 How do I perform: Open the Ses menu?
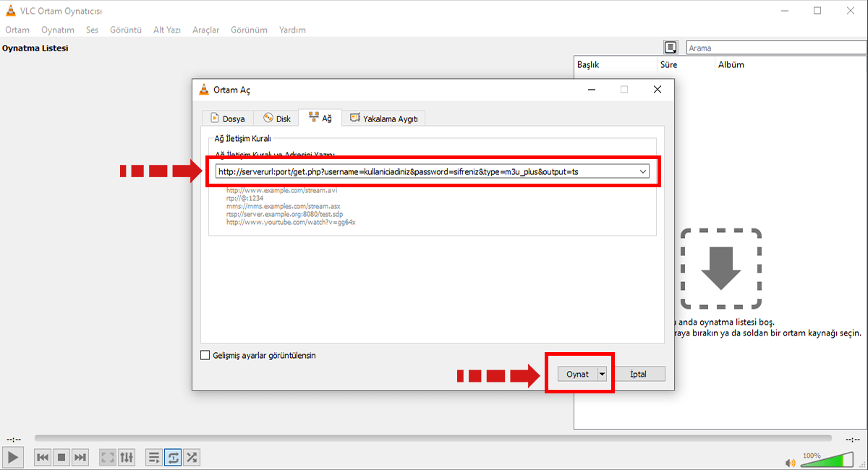(x=92, y=30)
